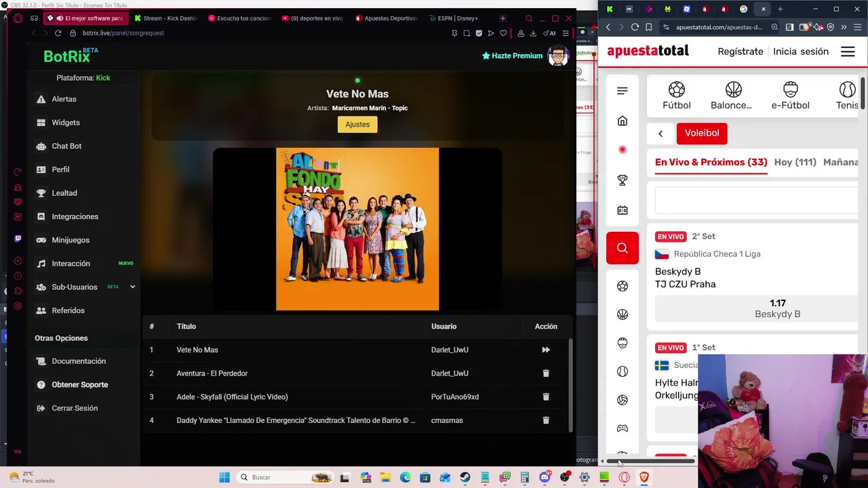The image size is (868, 488).
Task: Open new tab in Opera GX
Action: pos(502,18)
